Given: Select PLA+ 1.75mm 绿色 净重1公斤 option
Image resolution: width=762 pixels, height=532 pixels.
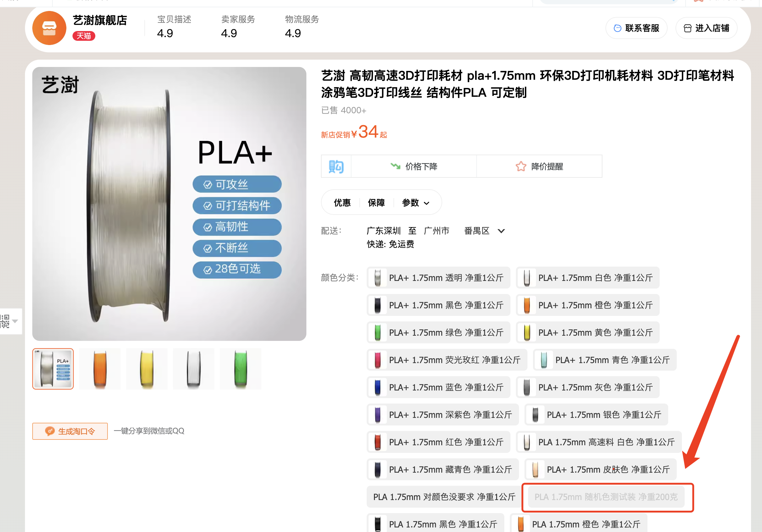Looking at the screenshot, I should point(439,332).
